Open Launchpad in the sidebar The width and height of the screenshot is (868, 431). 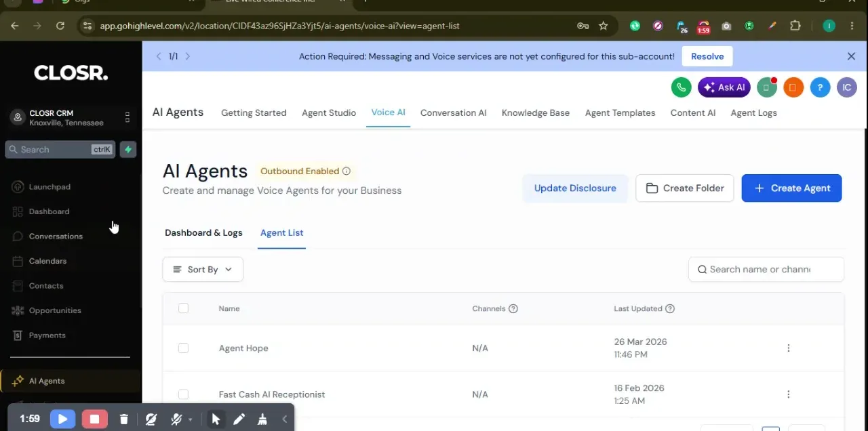pyautogui.click(x=50, y=187)
